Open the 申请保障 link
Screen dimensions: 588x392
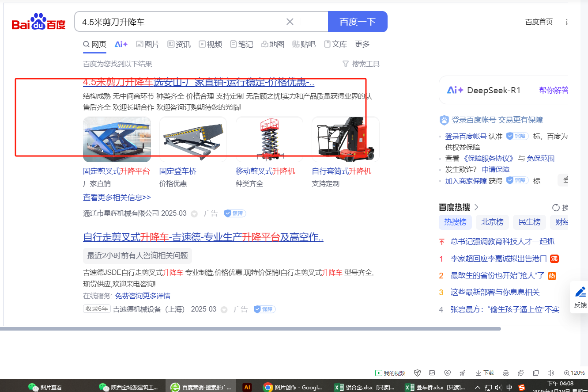click(x=496, y=170)
